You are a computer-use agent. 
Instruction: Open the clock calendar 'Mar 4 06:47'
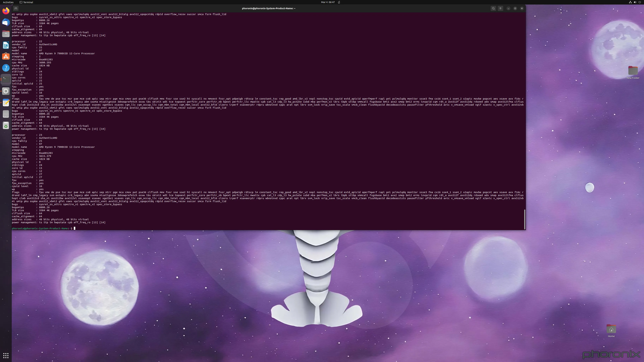click(x=328, y=2)
